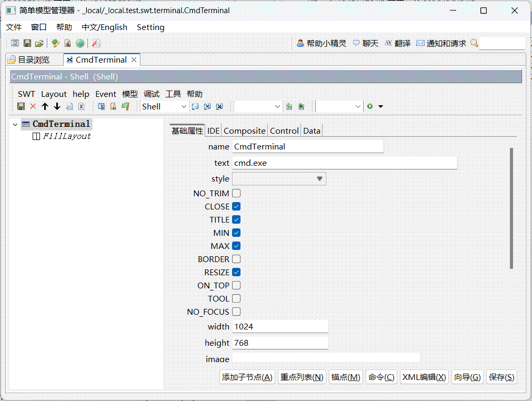Click the magnifier search icon
Viewport: 532px width, 401px height.
pos(474,43)
